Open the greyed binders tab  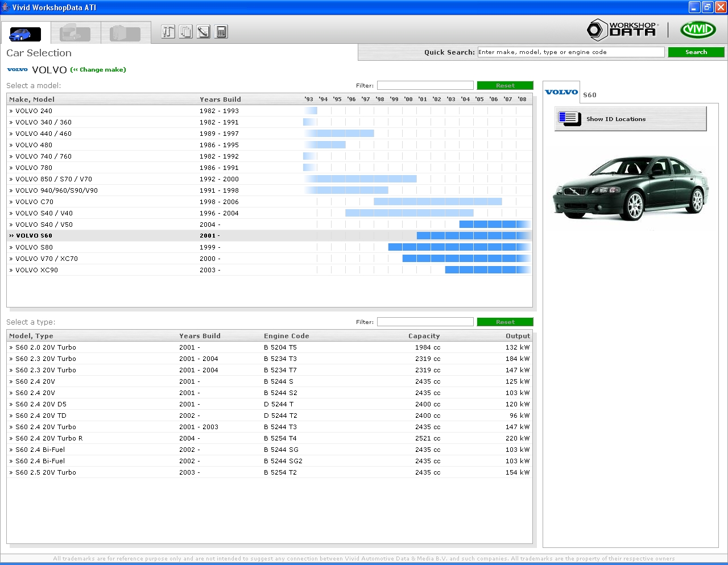(x=126, y=33)
